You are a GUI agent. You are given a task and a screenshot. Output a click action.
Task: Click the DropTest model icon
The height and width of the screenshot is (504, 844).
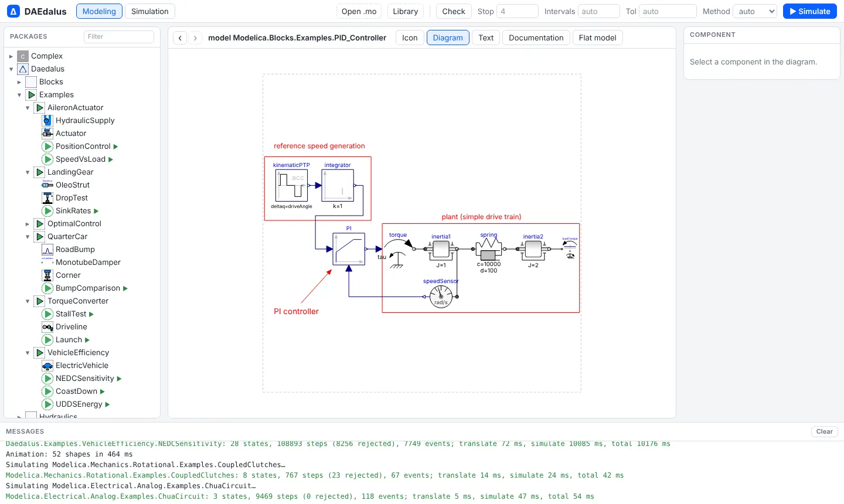[47, 198]
